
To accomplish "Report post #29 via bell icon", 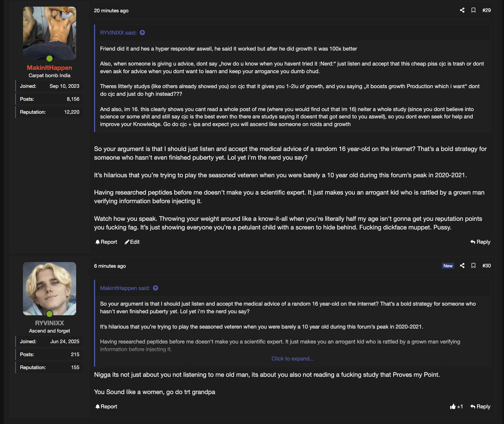I will 106,242.
